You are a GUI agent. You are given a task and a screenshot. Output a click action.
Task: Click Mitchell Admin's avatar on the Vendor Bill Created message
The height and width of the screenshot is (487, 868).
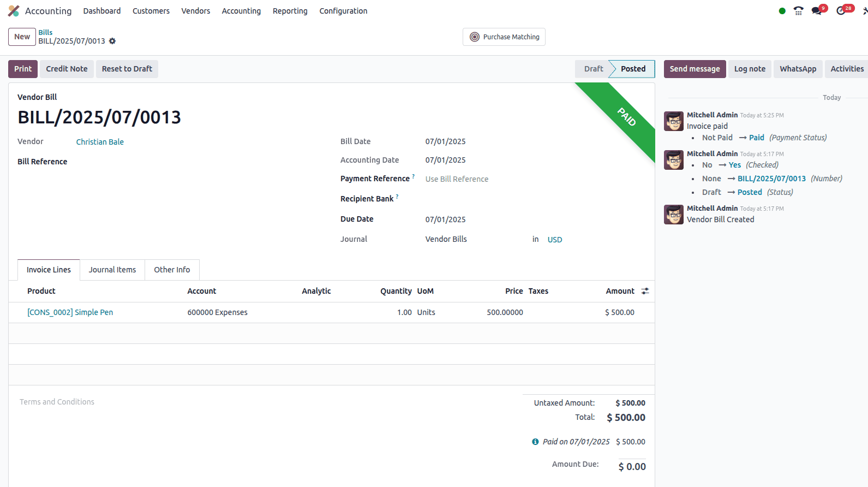(674, 215)
